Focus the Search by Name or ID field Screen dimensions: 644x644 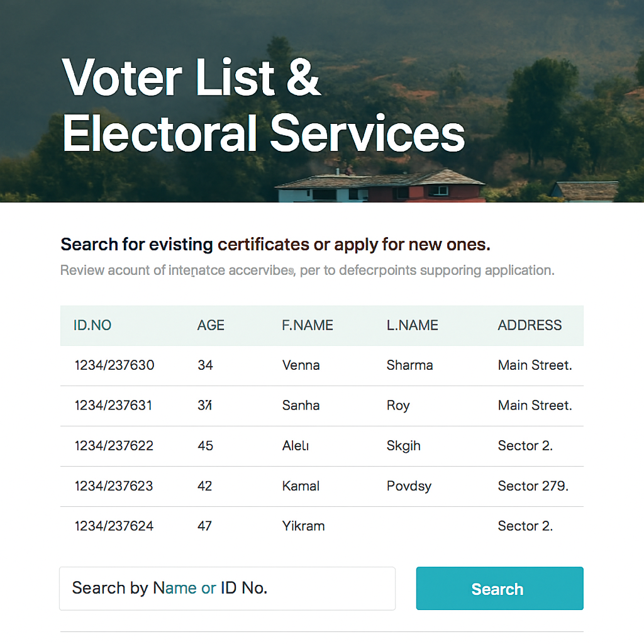[x=227, y=588]
